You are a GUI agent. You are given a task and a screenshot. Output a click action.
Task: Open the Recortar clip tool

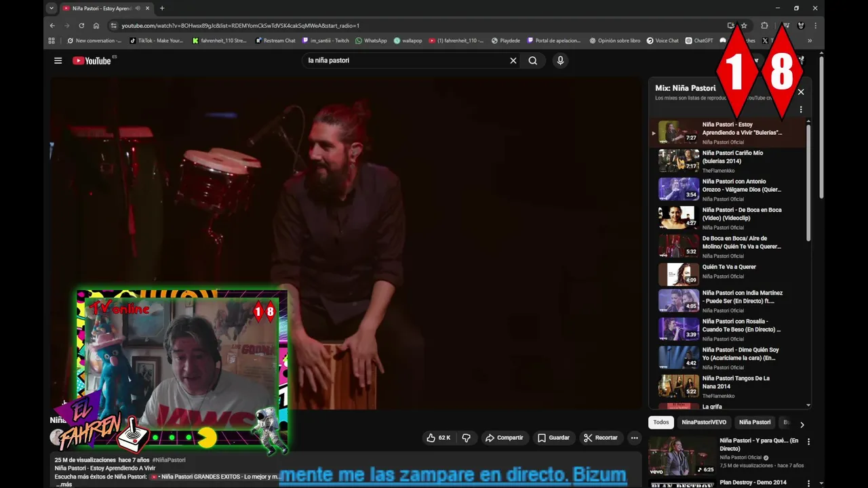pos(601,438)
